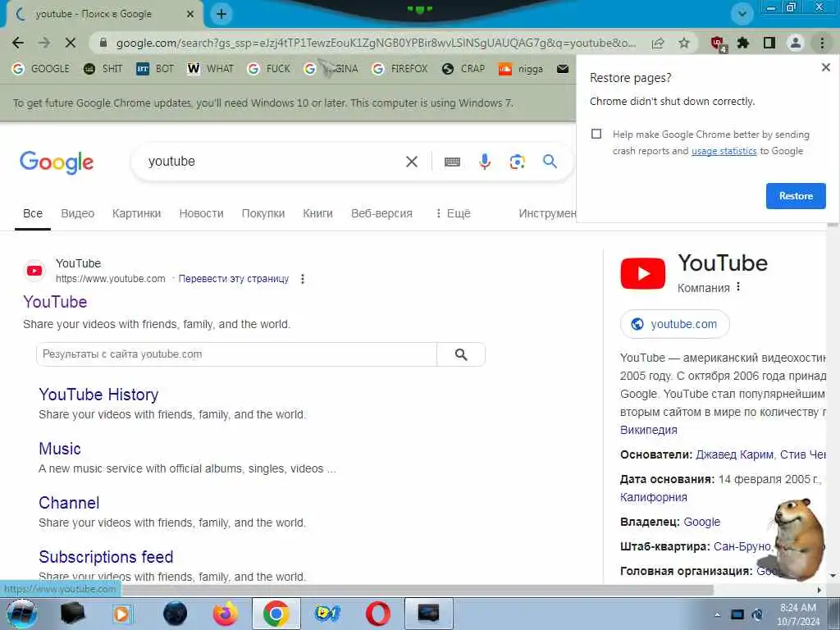Click Перевести эту страницу link
The image size is (840, 630).
(x=234, y=279)
